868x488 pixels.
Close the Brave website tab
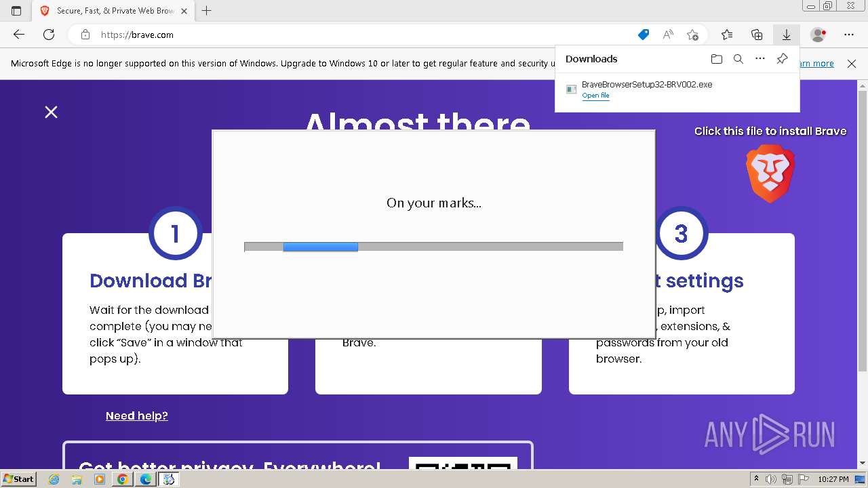[x=184, y=11]
